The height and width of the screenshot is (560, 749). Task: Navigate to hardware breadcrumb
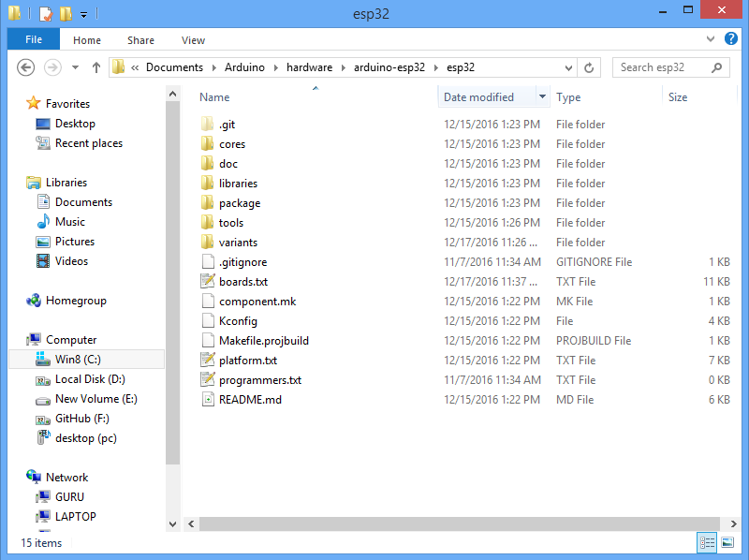309,67
